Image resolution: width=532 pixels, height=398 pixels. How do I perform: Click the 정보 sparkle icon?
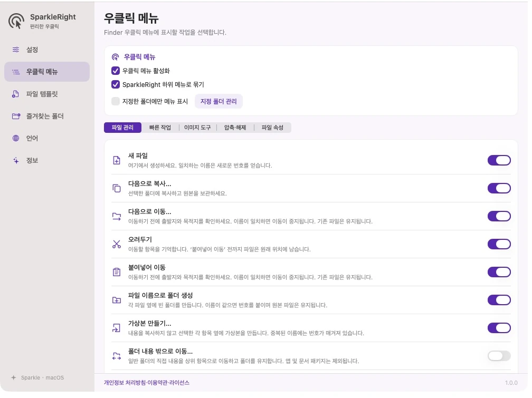(x=16, y=160)
